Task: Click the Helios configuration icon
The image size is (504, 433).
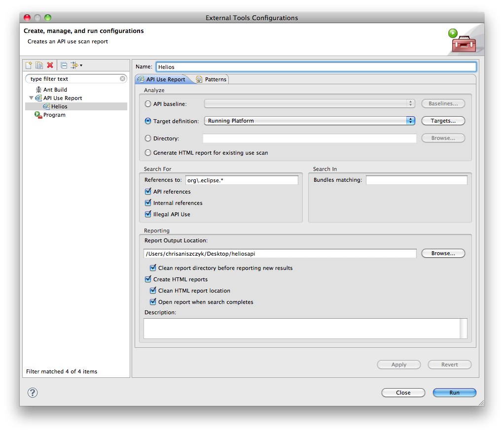Action: [46, 106]
